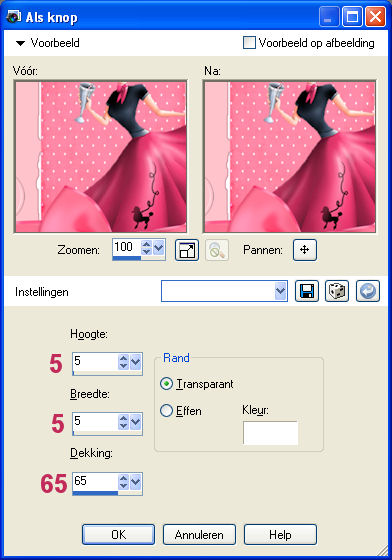Click the maximize window button
The width and height of the screenshot is (392, 560).
[x=352, y=17]
